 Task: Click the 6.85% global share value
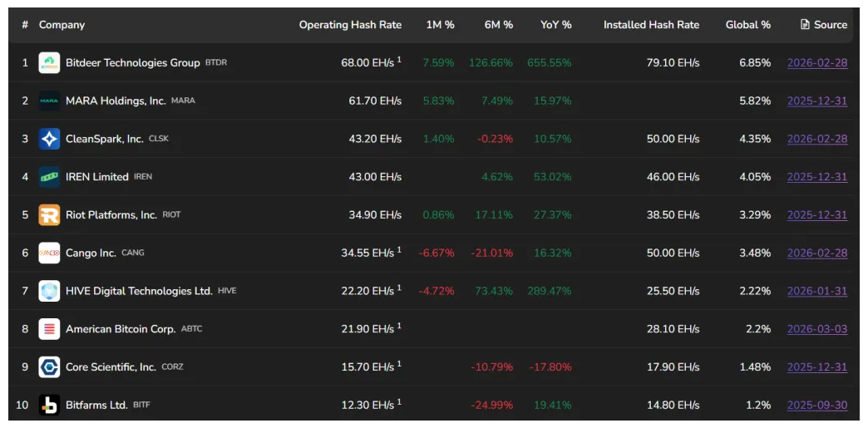(x=755, y=62)
